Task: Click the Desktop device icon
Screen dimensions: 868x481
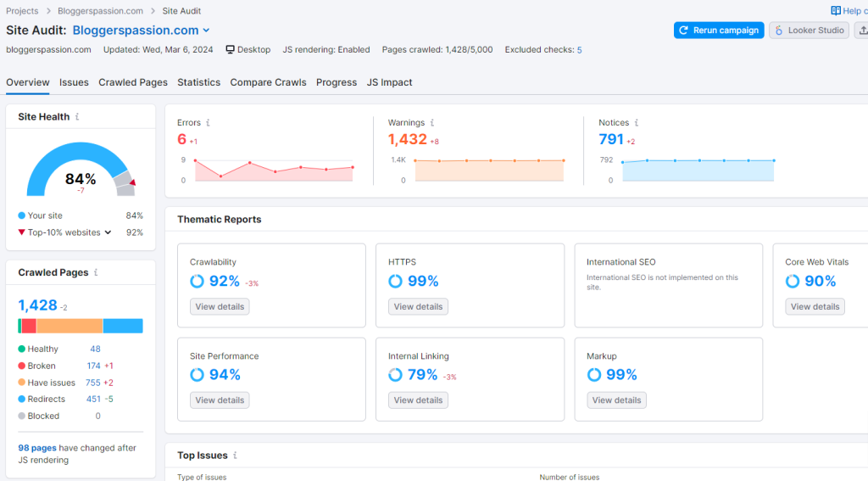Action: [x=231, y=49]
